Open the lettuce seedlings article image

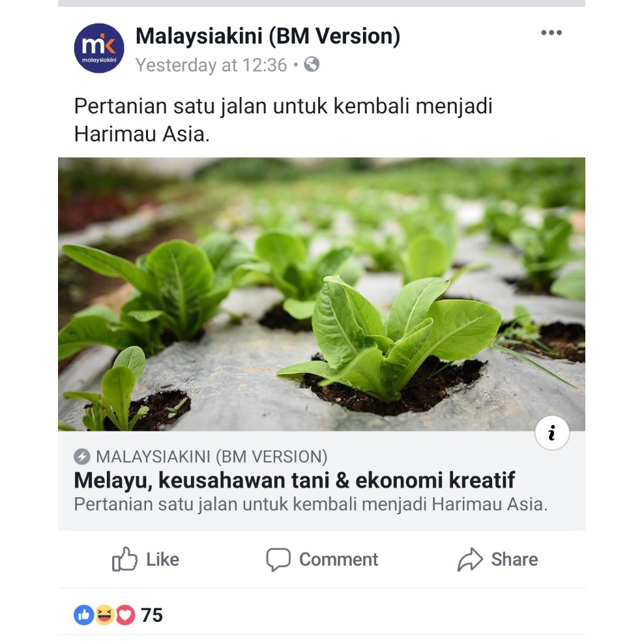321,294
